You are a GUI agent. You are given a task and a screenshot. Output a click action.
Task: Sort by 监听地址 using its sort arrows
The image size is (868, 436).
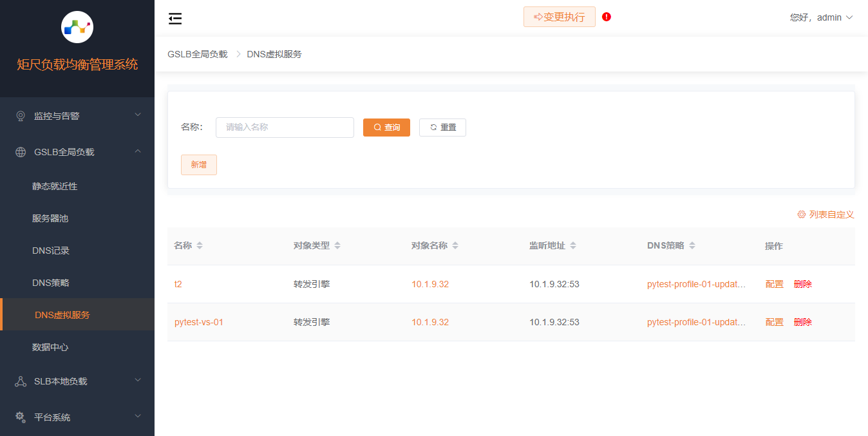[573, 246]
